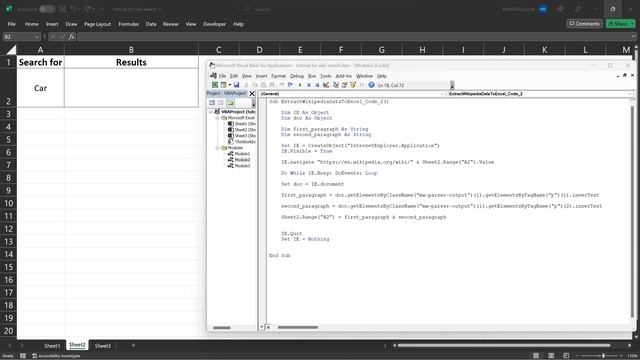The width and height of the screenshot is (640, 360).
Task: Click the Save icon in VBA toolbar
Action: [236, 85]
